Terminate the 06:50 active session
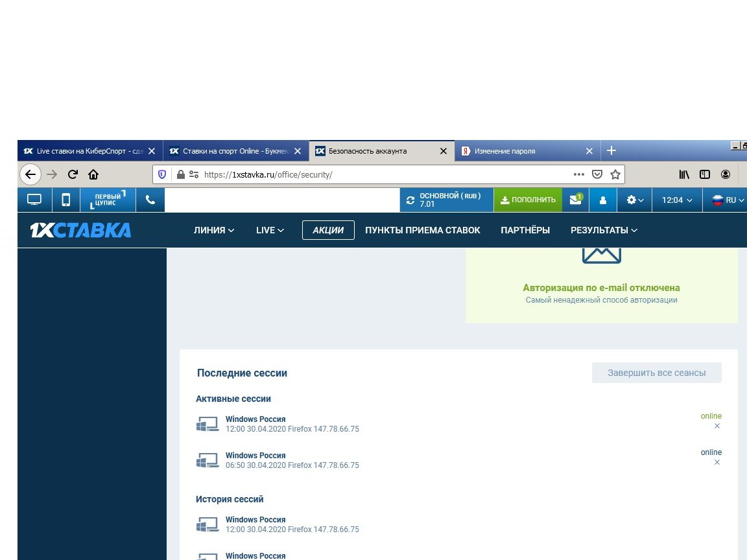This screenshot has height=560, width=747. coord(717,462)
